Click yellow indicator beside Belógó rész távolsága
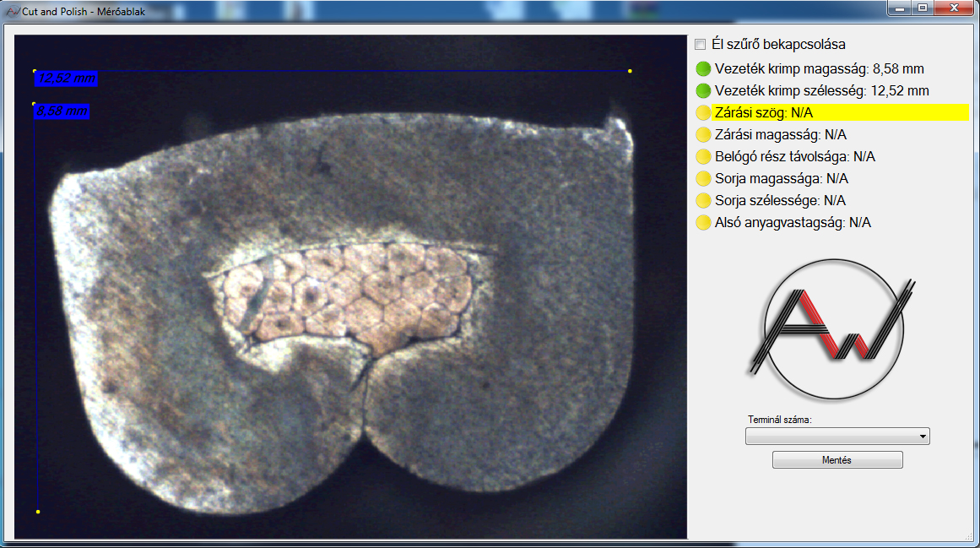980x548 pixels. [703, 157]
